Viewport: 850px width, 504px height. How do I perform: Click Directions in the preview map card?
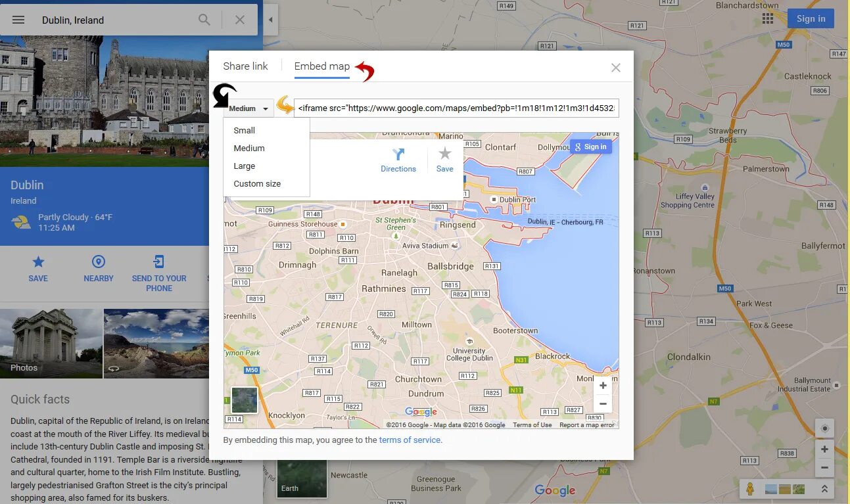click(398, 160)
